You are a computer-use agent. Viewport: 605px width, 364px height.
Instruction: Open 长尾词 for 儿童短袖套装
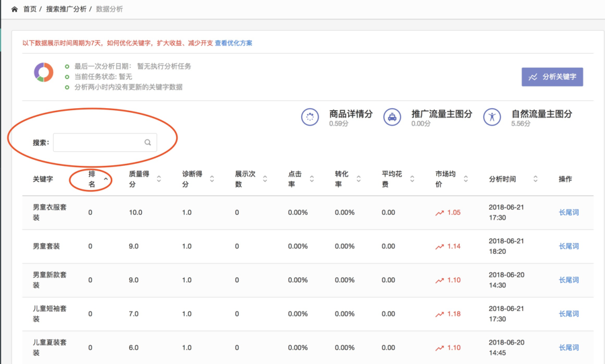pyautogui.click(x=569, y=314)
